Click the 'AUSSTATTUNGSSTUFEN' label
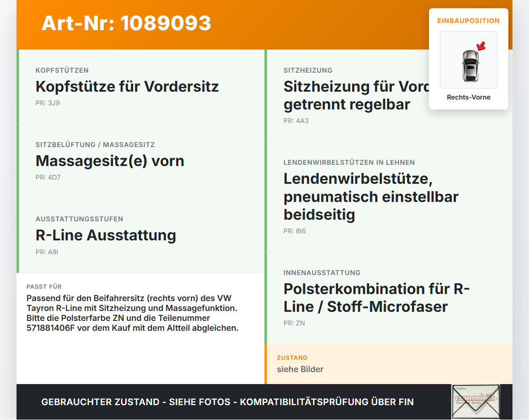The height and width of the screenshot is (420, 529). (79, 219)
